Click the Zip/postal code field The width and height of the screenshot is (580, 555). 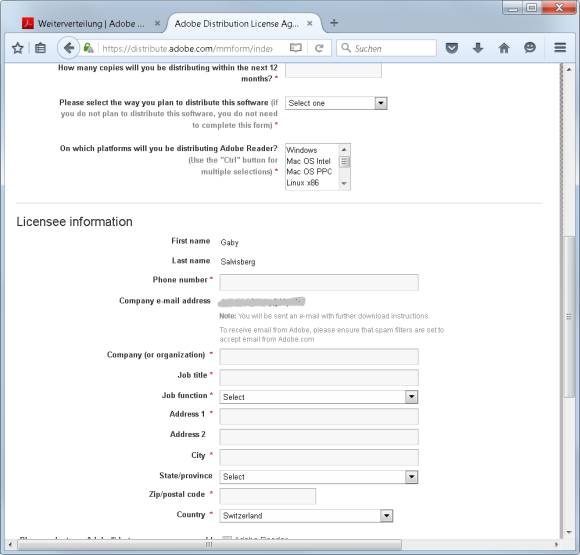[268, 496]
